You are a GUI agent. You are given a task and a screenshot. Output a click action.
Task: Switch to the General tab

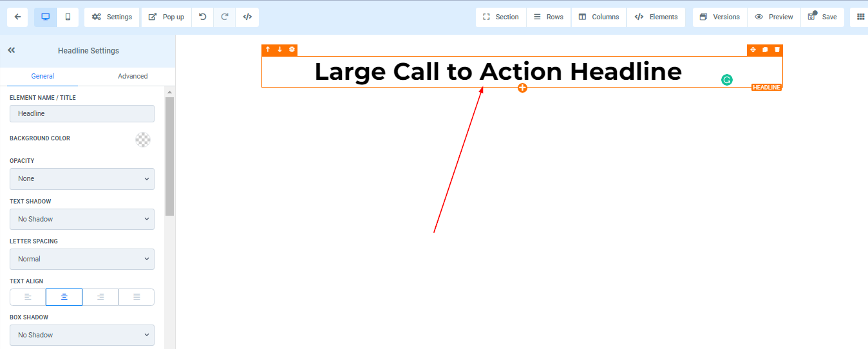click(42, 76)
